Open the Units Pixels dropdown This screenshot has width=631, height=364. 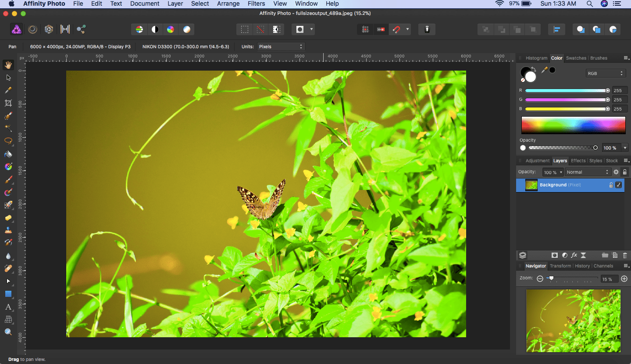(x=280, y=46)
